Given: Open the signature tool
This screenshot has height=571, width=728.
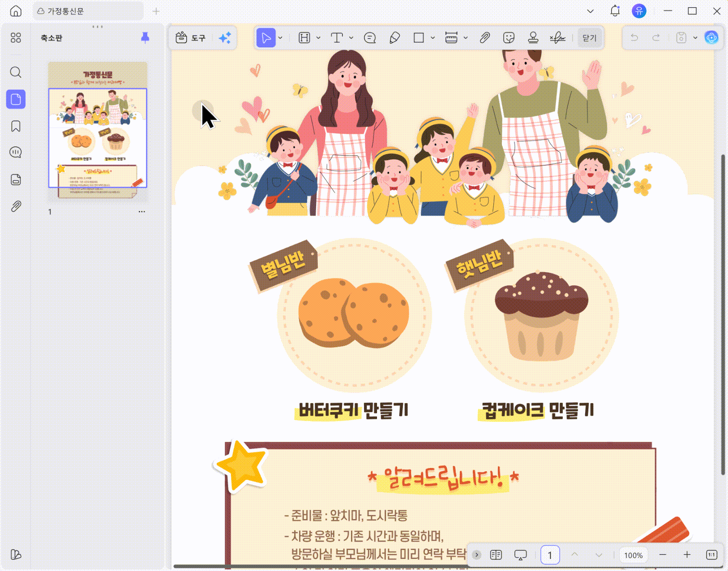Looking at the screenshot, I should (557, 38).
